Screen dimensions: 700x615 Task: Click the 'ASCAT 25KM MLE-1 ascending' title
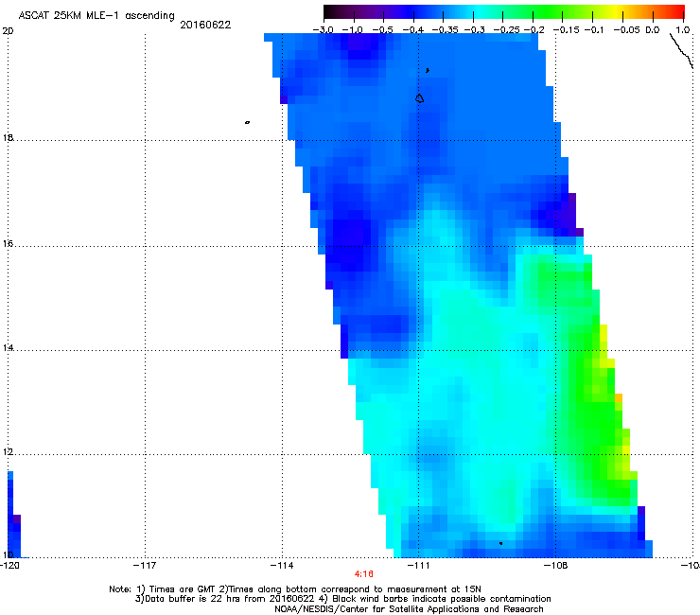pyautogui.click(x=96, y=16)
